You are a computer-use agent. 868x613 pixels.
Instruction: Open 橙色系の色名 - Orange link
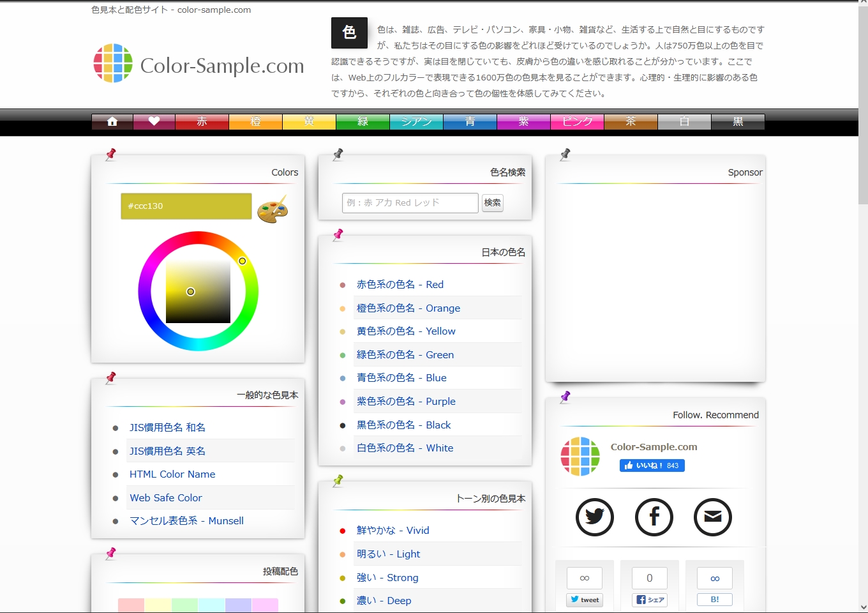click(x=408, y=308)
